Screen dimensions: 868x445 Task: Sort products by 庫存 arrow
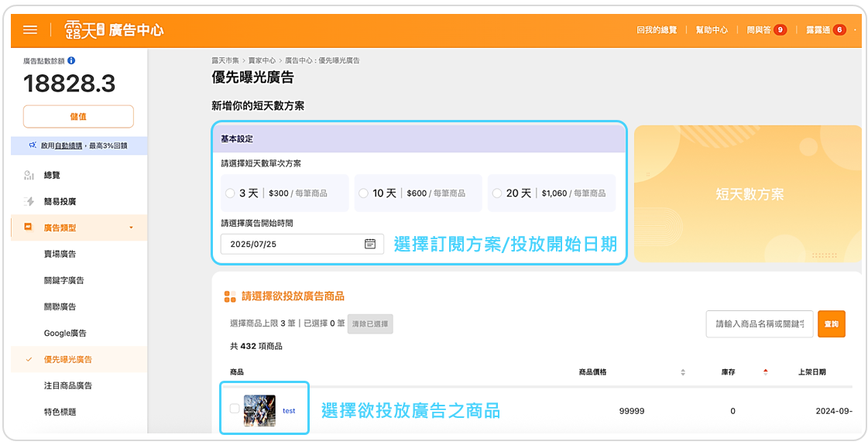click(x=765, y=372)
